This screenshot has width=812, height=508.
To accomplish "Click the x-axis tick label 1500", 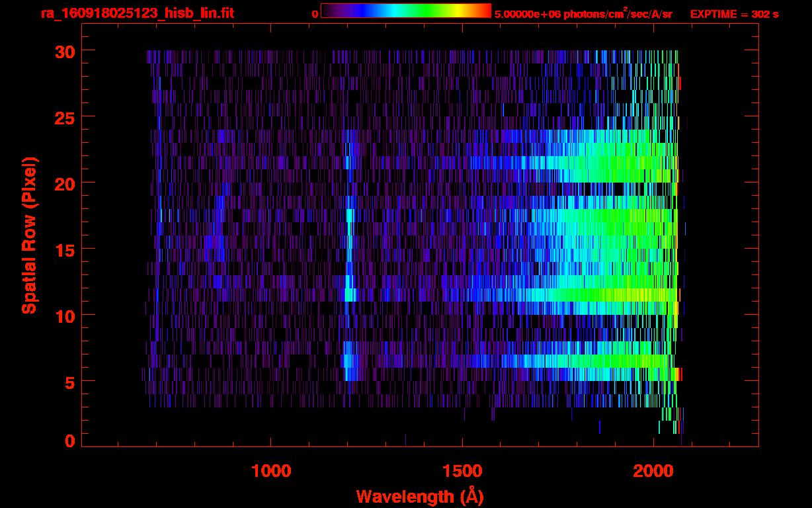I will coord(462,471).
